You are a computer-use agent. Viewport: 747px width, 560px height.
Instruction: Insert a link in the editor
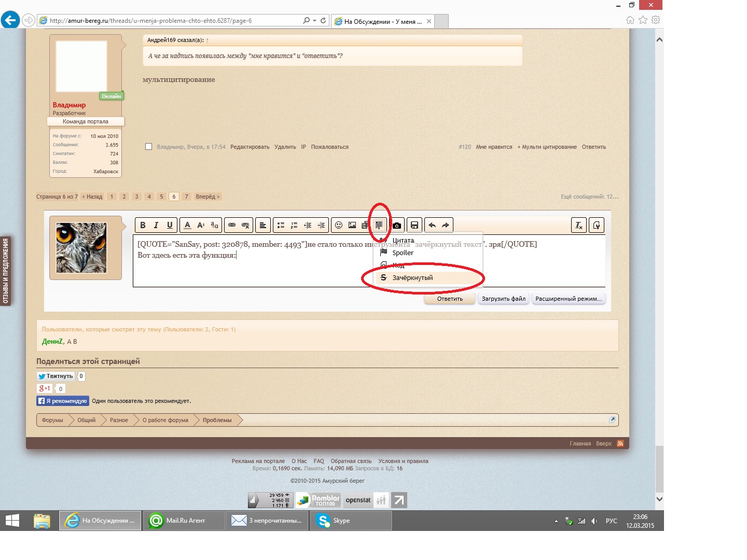pyautogui.click(x=232, y=225)
